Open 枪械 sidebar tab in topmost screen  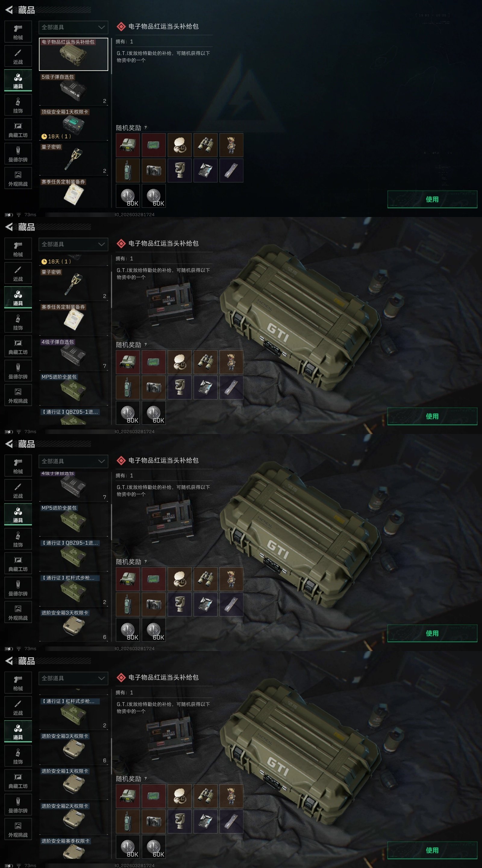tap(18, 32)
